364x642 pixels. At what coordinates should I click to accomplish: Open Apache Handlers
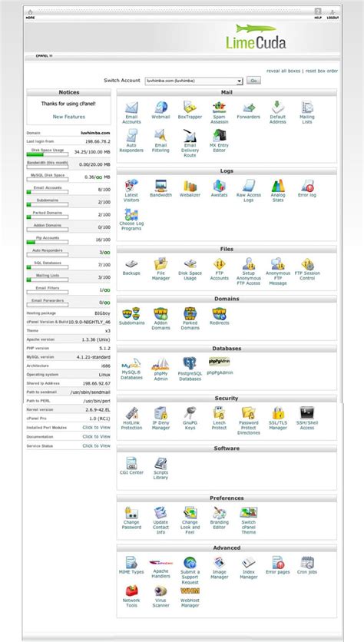coord(160,568)
